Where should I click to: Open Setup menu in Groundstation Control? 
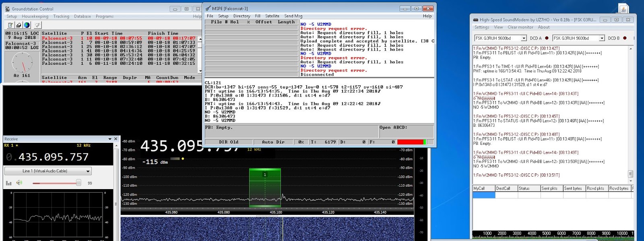12,16
